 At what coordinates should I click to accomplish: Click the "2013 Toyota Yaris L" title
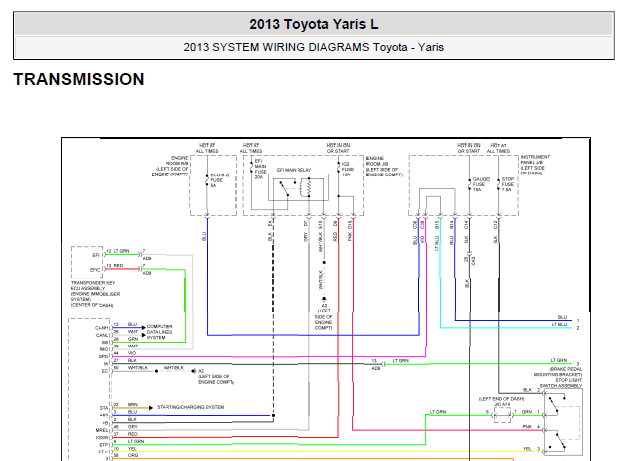[314, 25]
